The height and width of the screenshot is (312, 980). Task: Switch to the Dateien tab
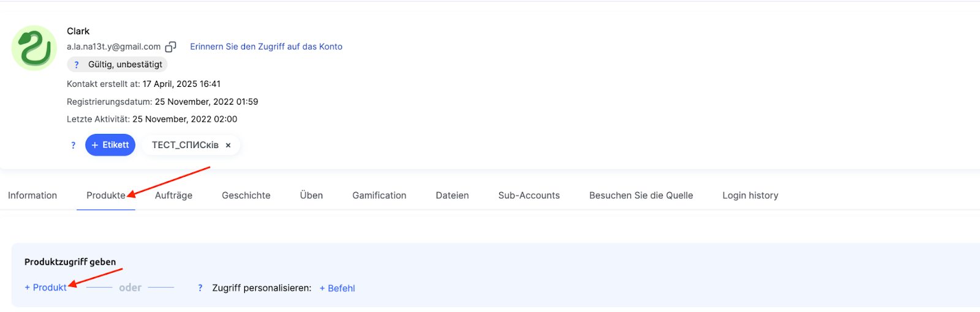tap(452, 196)
